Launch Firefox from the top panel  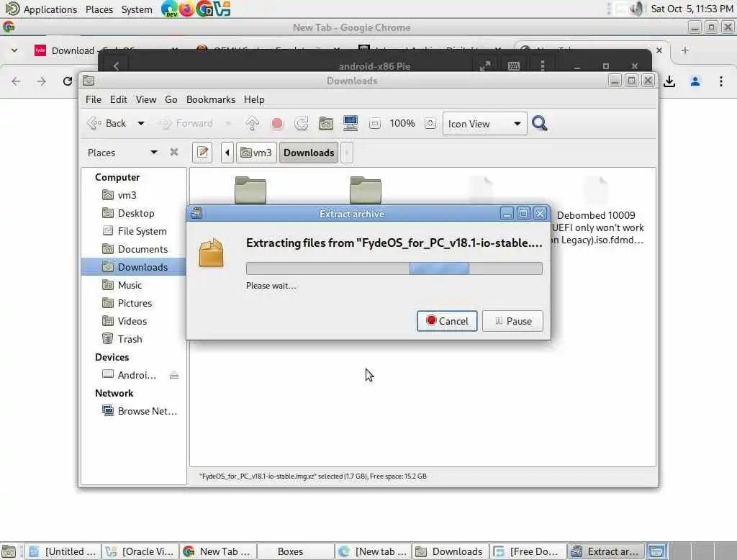tap(187, 9)
